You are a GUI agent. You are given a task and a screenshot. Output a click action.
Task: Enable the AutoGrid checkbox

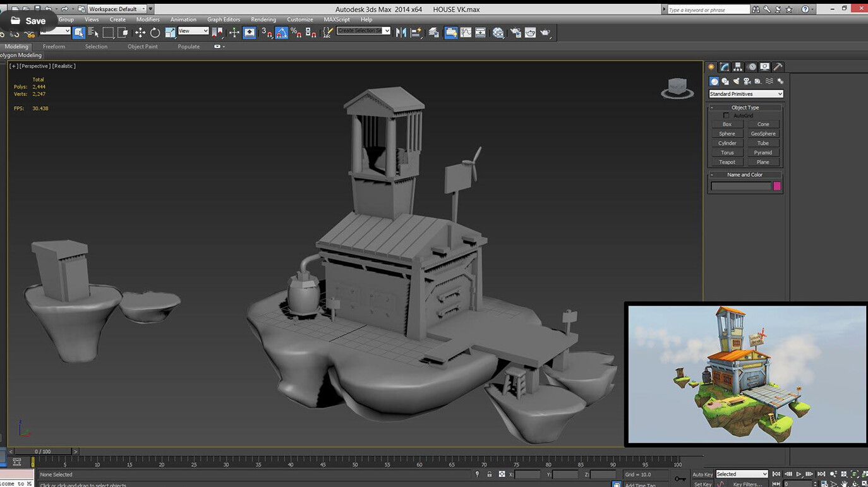[x=725, y=115]
